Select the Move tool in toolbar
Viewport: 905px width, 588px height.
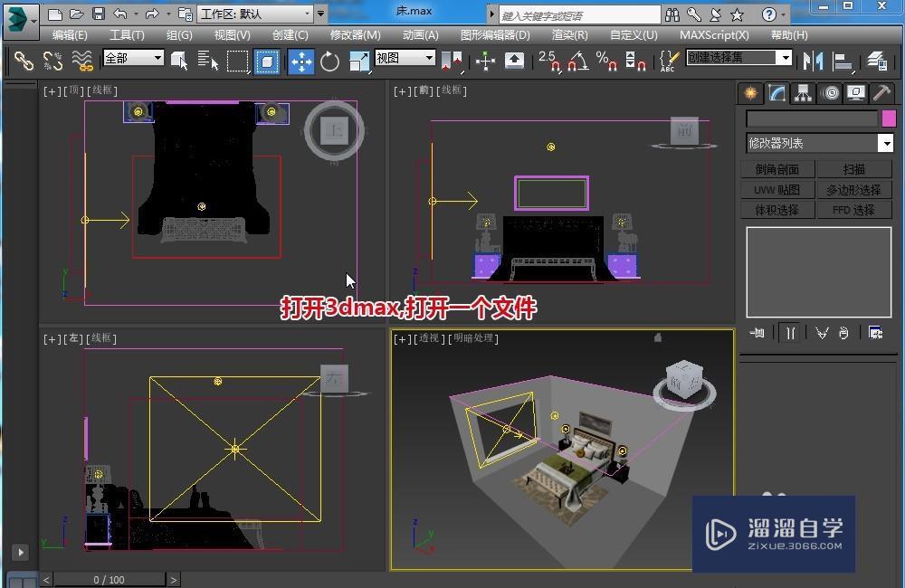click(300, 61)
